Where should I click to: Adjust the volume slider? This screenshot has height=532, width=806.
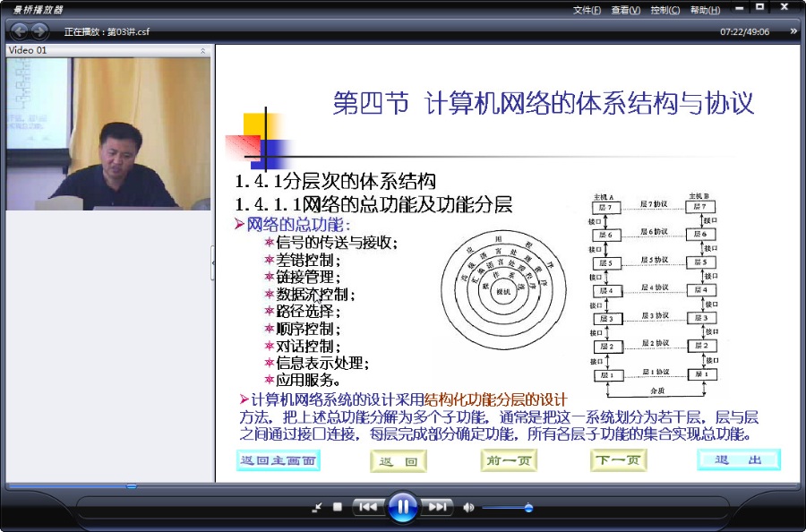tap(506, 508)
